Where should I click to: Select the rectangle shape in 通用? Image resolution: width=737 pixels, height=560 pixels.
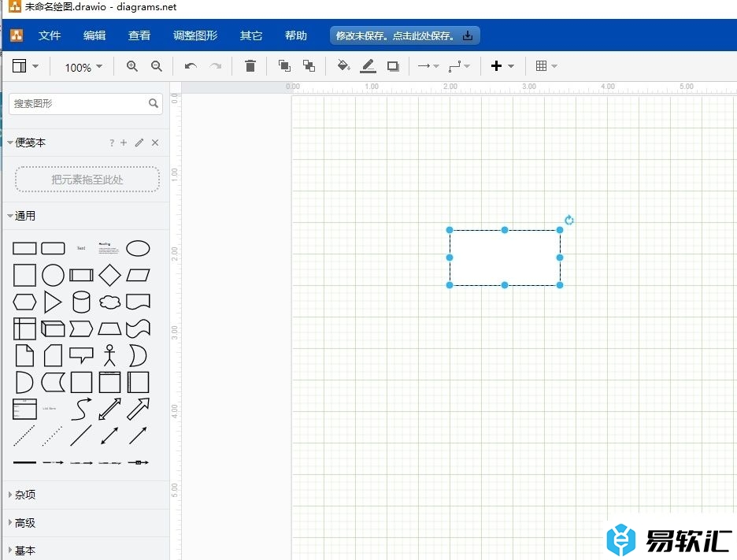24,248
